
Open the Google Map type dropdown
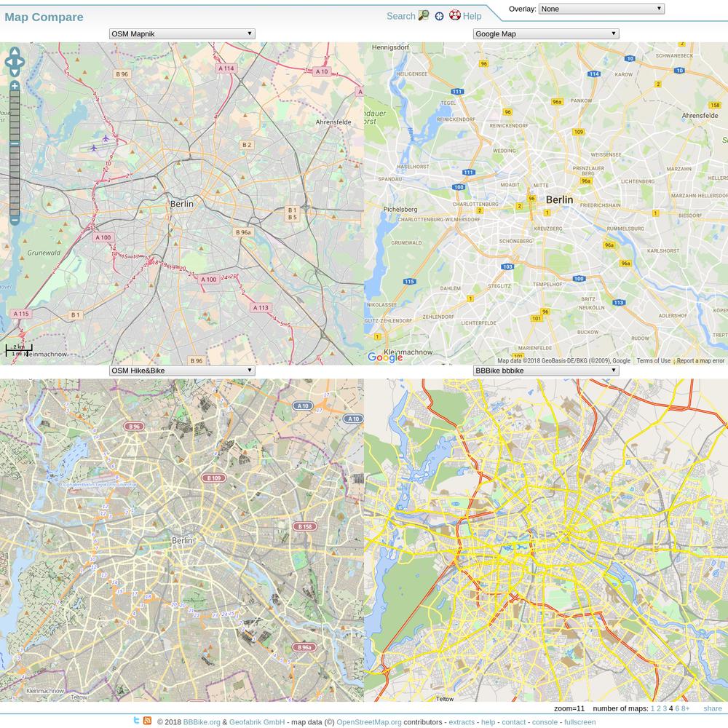[546, 34]
